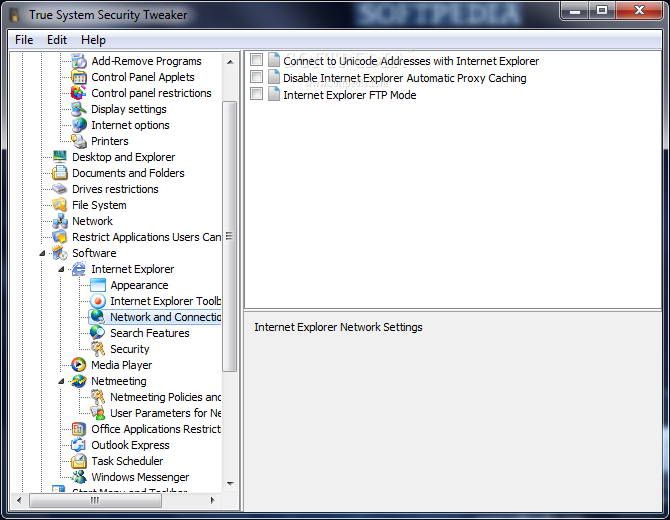Click the Network and Connection globe icon
Screen dimensions: 670x520
(98, 317)
